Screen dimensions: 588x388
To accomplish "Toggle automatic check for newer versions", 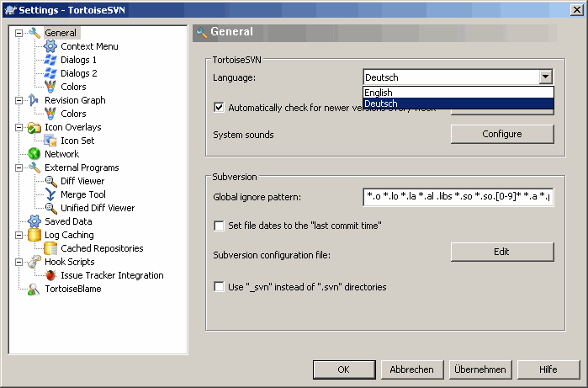I will 219,108.
